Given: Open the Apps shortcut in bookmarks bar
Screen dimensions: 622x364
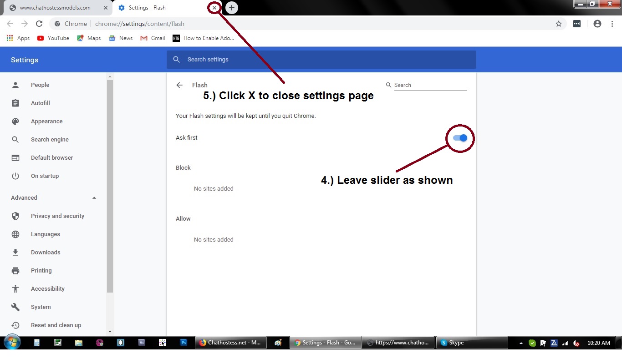Looking at the screenshot, I should [x=18, y=38].
